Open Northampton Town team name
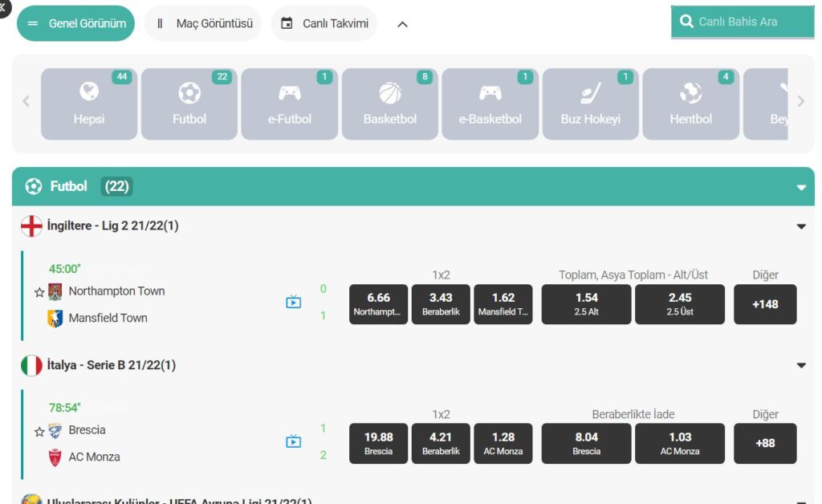 coord(117,291)
